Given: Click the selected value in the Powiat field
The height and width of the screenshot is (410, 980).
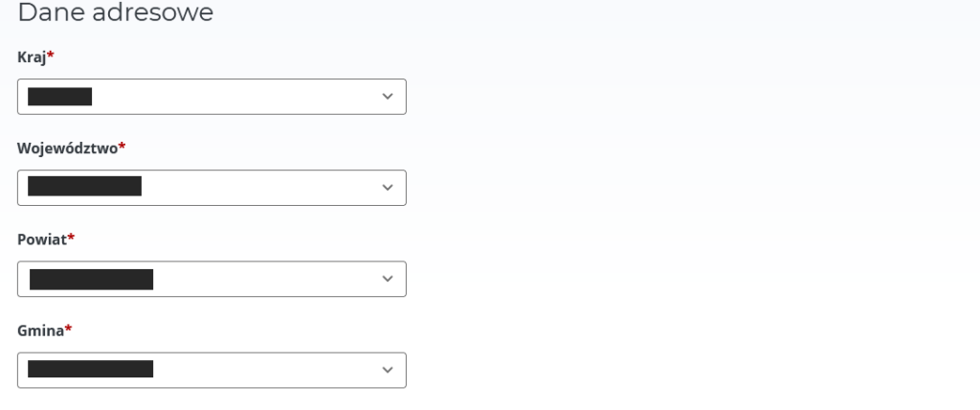Looking at the screenshot, I should (91, 279).
